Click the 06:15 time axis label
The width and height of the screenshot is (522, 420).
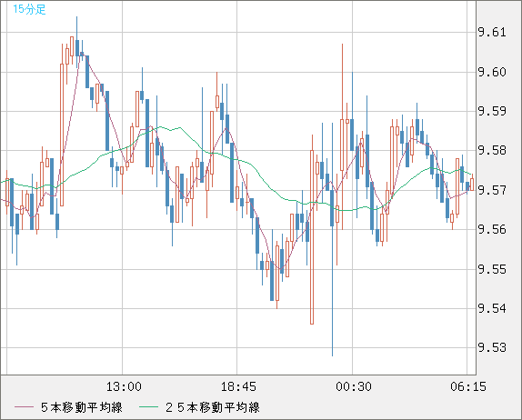468,386
